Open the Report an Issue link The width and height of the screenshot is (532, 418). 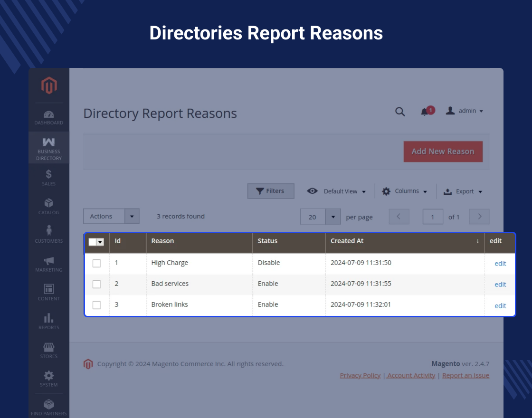(465, 375)
